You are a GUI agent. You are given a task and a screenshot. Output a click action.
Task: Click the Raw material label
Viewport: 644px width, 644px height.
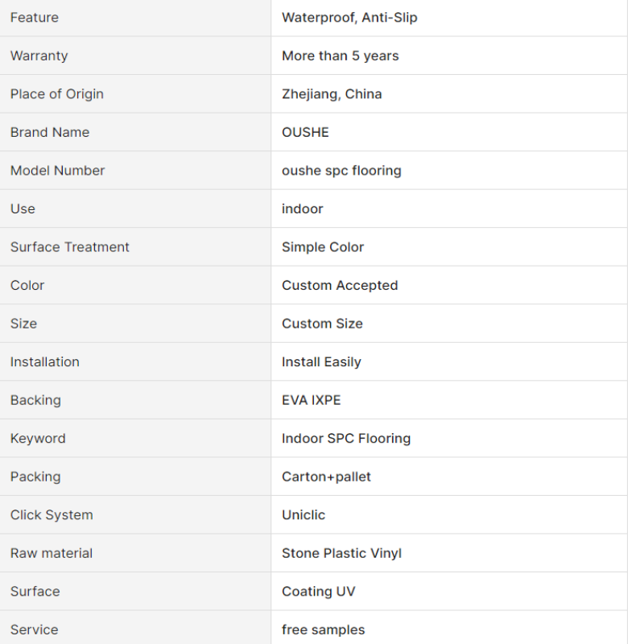[52, 553]
